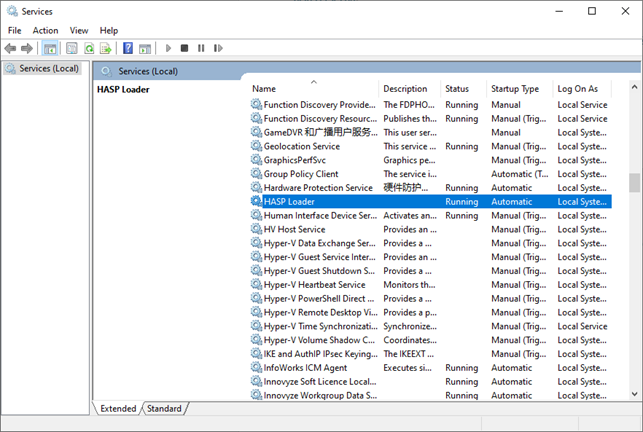Image resolution: width=643 pixels, height=432 pixels.
Task: Switch to the Standard tab
Action: 164,409
